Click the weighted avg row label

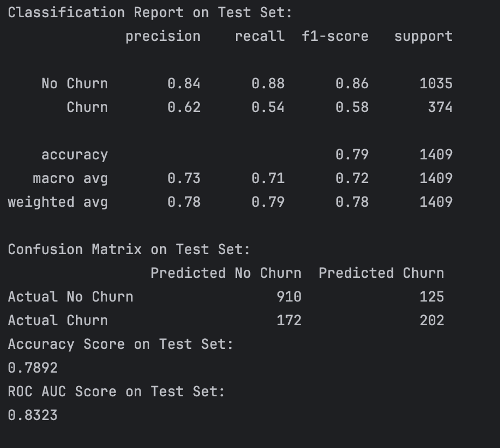(x=58, y=202)
